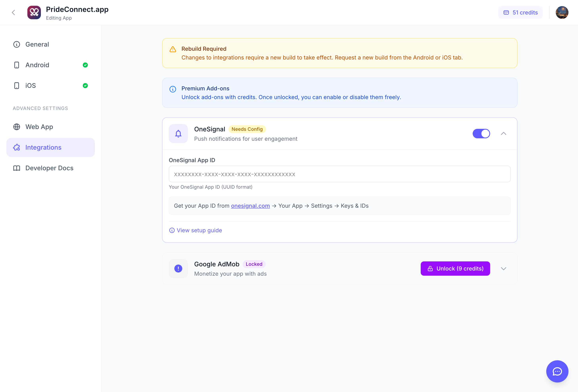Image resolution: width=578 pixels, height=392 pixels.
Task: Switch to the iOS tab
Action: (31, 85)
